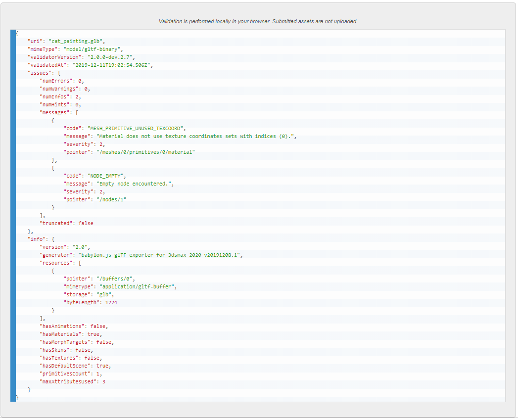Click the "hasDefaultScene" line
The height and width of the screenshot is (420, 518).
coord(75,367)
